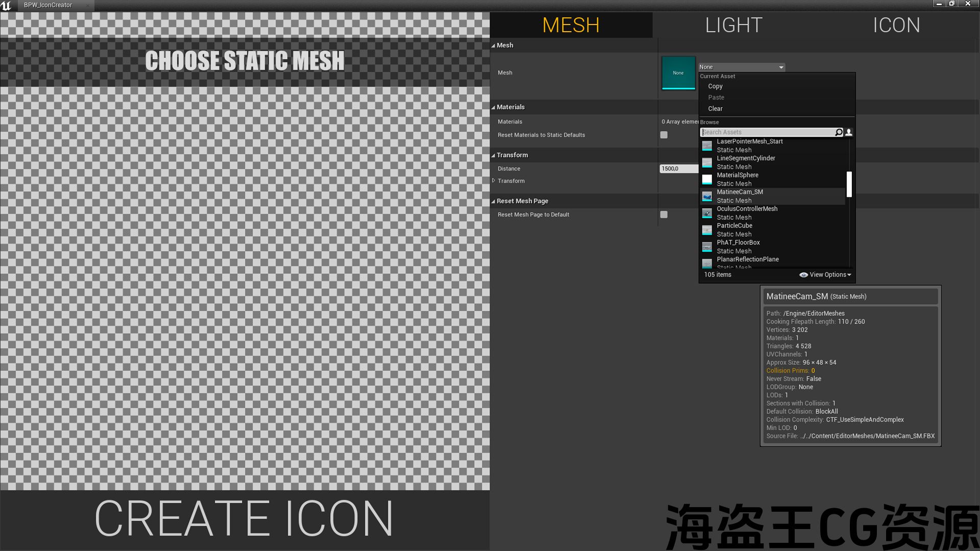Click the user filter icon beside search
Viewport: 980px width, 551px height.
point(849,132)
